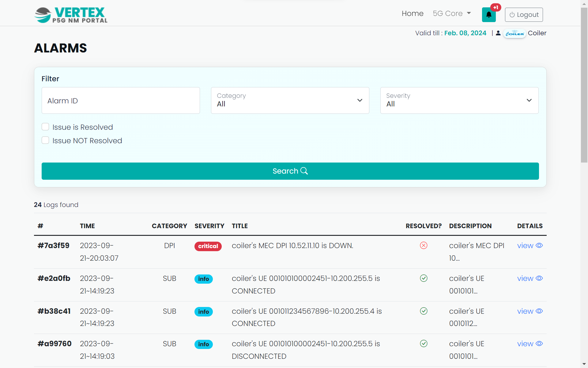This screenshot has width=588, height=368.
Task: Expand the 5G Core menu
Action: [x=451, y=13]
